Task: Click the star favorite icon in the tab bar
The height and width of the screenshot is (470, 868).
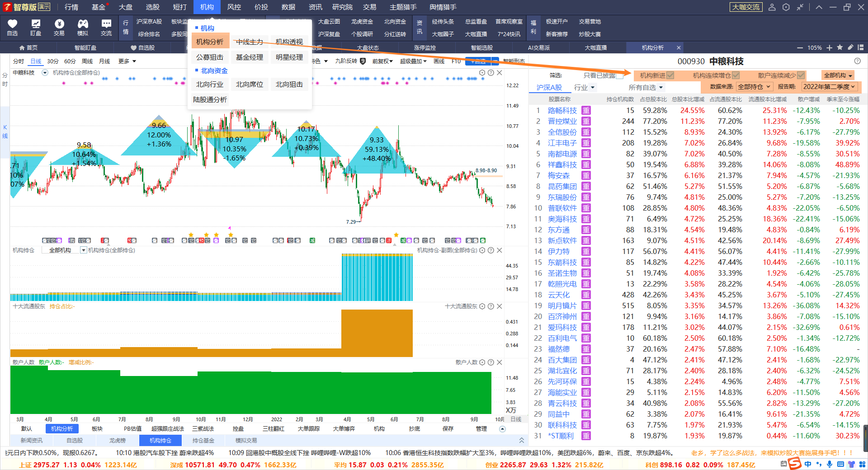Action: click(840, 47)
